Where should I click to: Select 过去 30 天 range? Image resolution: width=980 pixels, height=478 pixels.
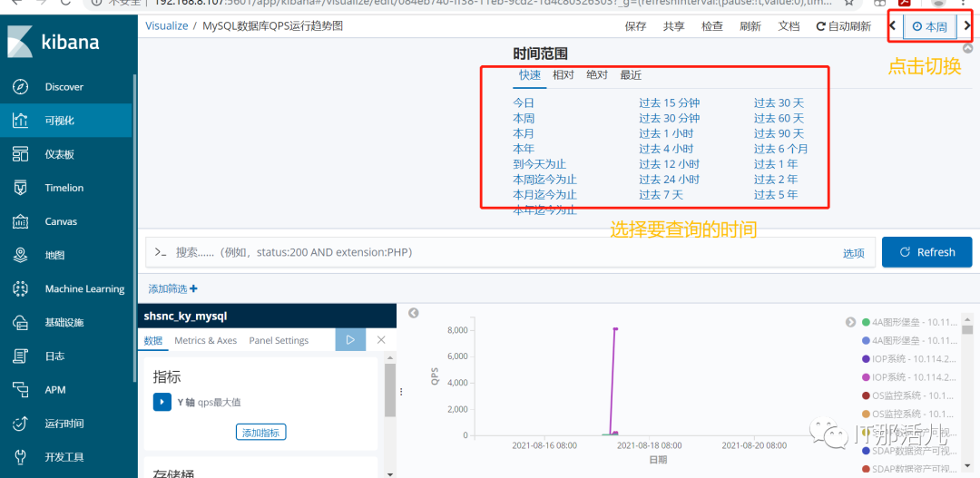tap(779, 102)
